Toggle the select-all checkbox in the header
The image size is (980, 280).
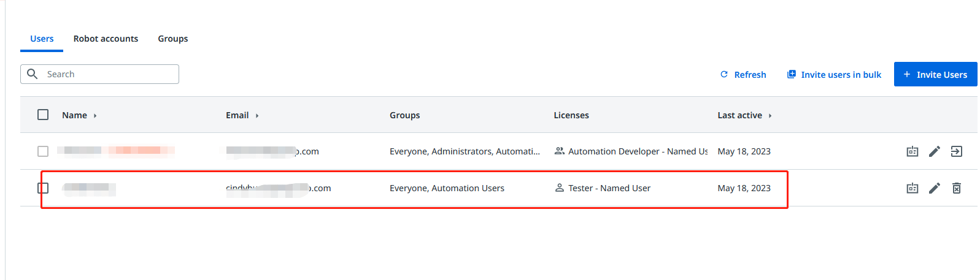click(43, 115)
